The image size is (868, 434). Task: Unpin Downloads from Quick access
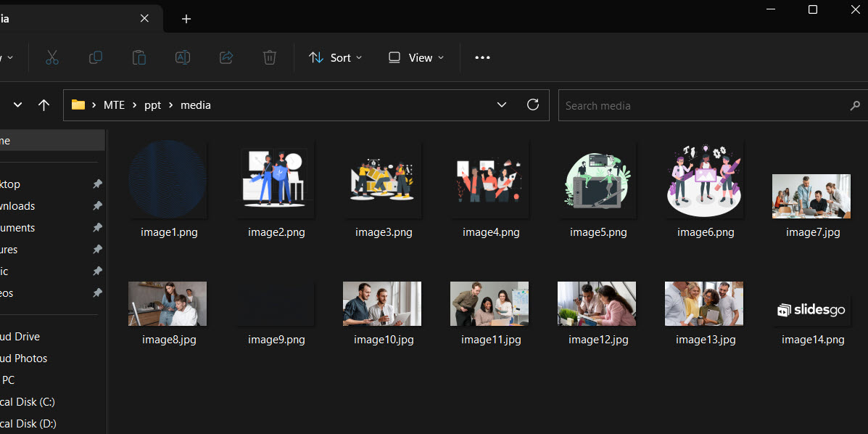click(x=98, y=205)
